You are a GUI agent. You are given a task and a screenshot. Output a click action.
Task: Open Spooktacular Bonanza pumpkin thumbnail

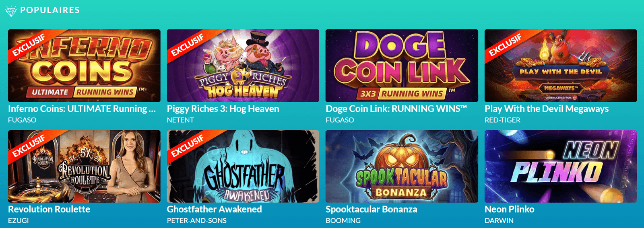coord(402,166)
